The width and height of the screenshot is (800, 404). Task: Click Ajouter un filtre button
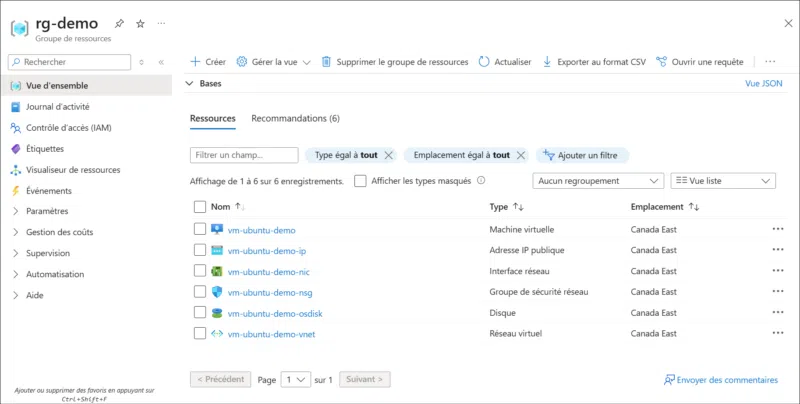pos(582,156)
